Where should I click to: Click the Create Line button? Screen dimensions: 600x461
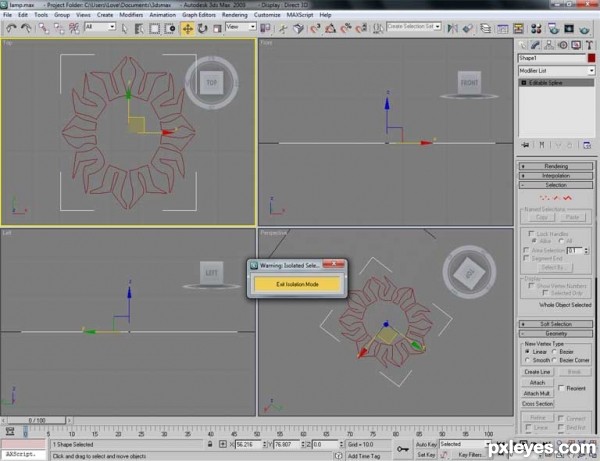click(x=537, y=372)
